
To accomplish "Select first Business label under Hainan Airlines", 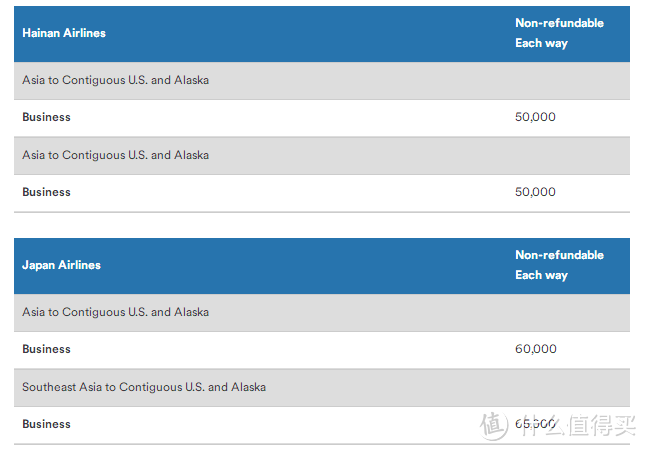I will click(46, 117).
